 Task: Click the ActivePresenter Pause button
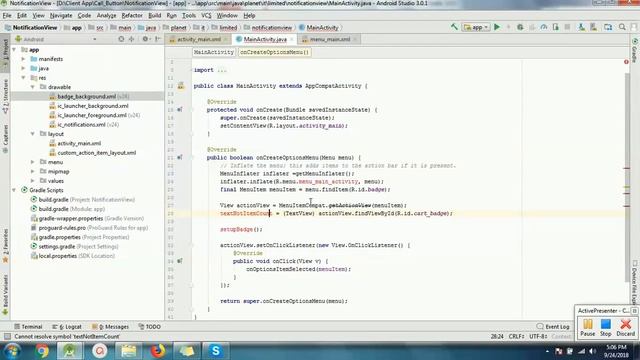coord(588,328)
